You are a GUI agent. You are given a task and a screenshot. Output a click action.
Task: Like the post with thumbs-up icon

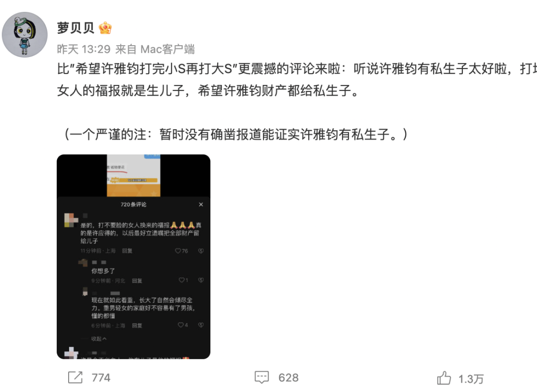(444, 378)
